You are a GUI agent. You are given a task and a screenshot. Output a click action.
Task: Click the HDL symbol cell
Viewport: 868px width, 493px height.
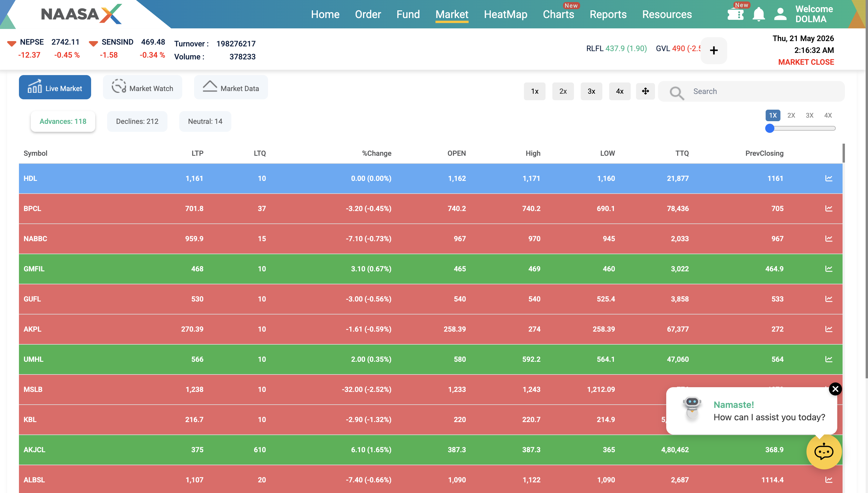[x=30, y=179]
